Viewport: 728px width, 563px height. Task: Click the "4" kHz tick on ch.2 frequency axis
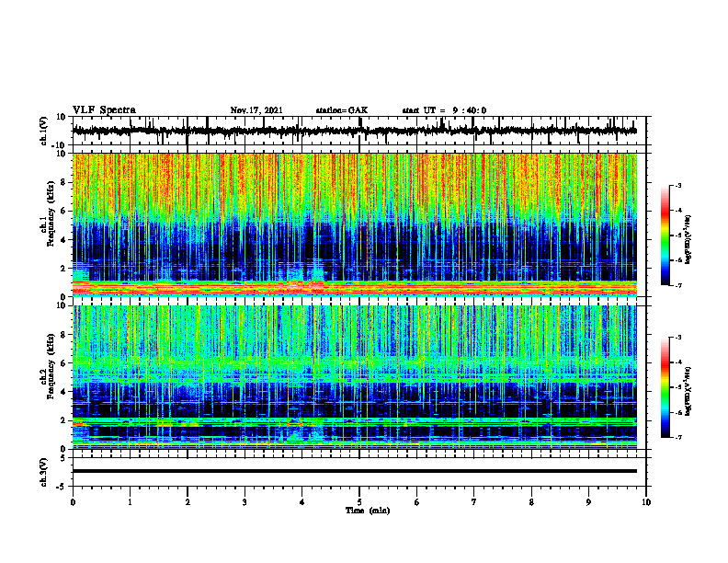pos(63,392)
